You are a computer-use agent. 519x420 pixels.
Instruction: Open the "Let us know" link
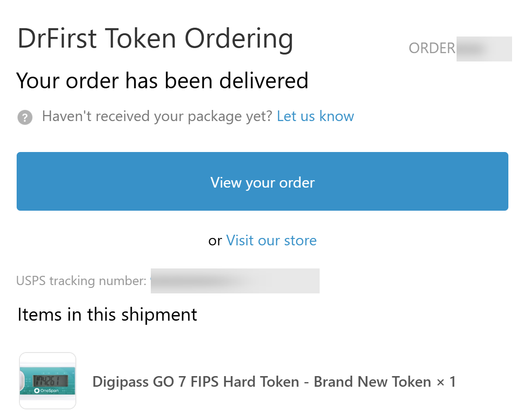pos(315,116)
